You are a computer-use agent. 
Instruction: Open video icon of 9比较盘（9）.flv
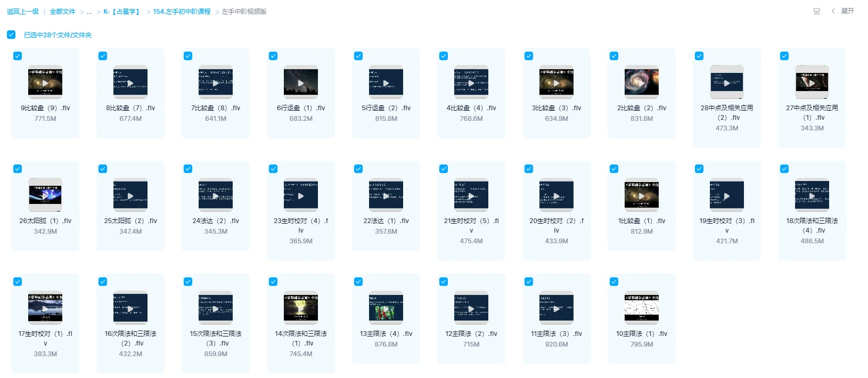click(45, 83)
